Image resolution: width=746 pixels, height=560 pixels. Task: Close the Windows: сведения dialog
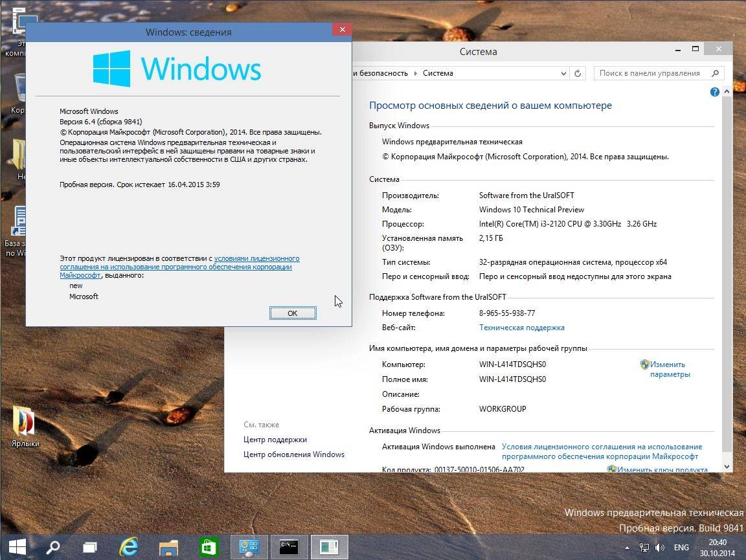click(342, 30)
